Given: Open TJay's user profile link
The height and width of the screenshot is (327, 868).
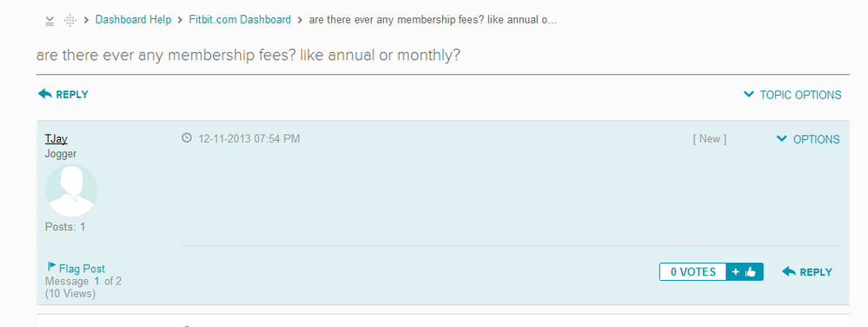Looking at the screenshot, I should pyautogui.click(x=56, y=138).
